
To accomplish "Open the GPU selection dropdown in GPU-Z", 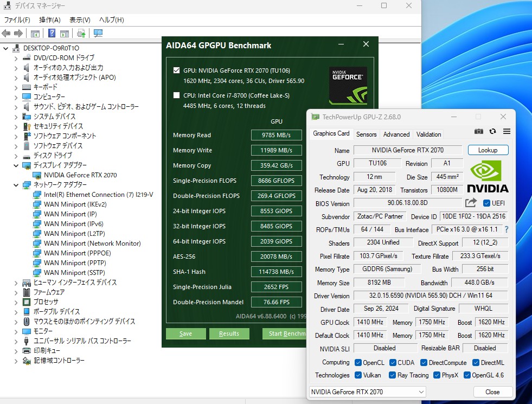I will [x=421, y=392].
